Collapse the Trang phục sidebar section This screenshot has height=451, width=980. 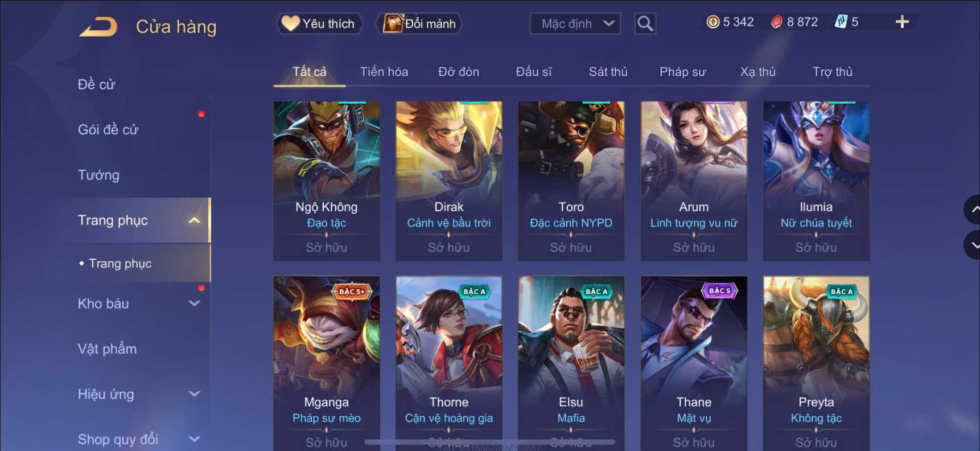[x=194, y=220]
